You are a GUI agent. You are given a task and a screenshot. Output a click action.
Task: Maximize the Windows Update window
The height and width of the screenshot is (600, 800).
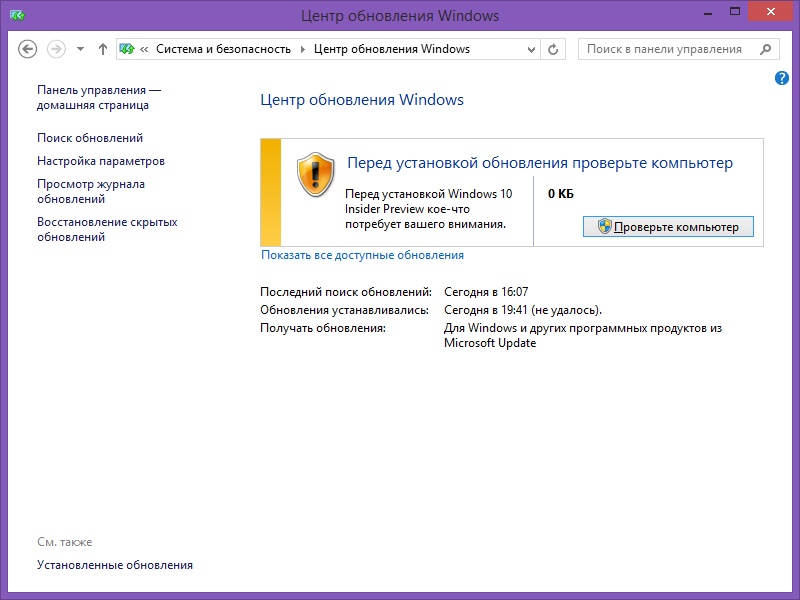(735, 12)
